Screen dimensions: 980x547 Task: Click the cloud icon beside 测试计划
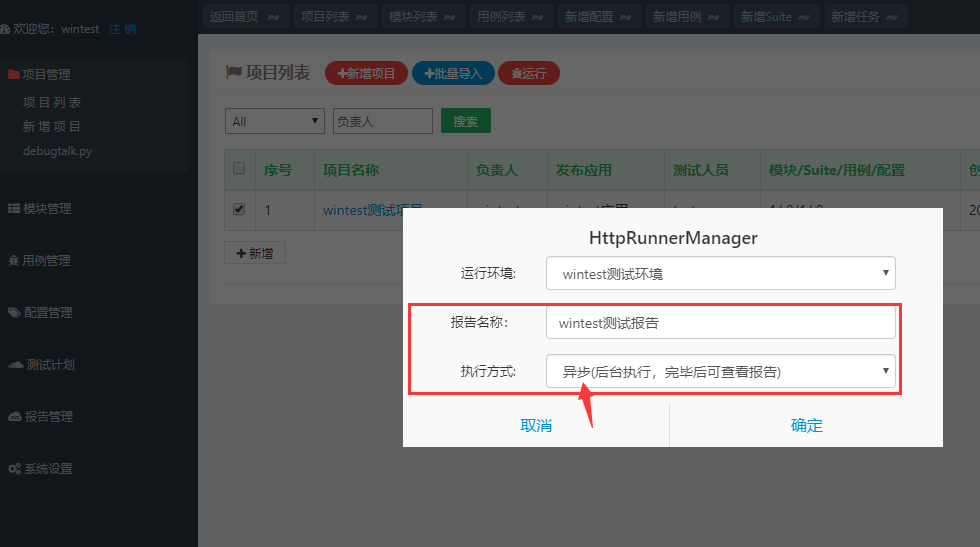point(15,365)
